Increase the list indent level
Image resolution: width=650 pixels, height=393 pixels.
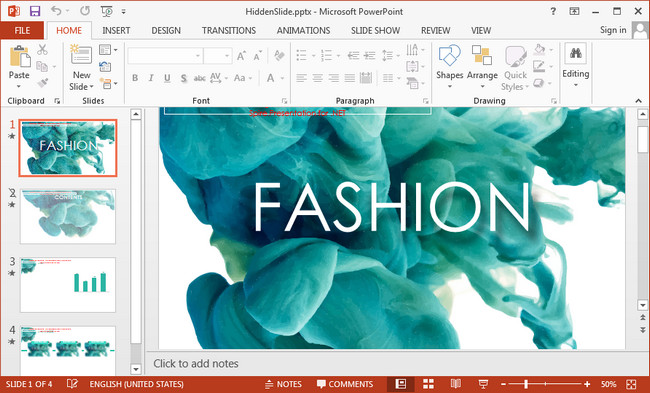click(x=369, y=55)
